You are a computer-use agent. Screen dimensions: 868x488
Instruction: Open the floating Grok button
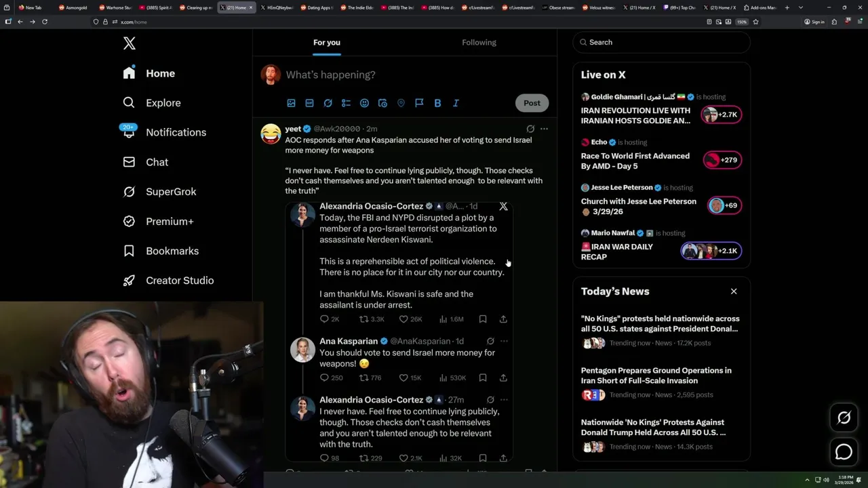pos(844,418)
